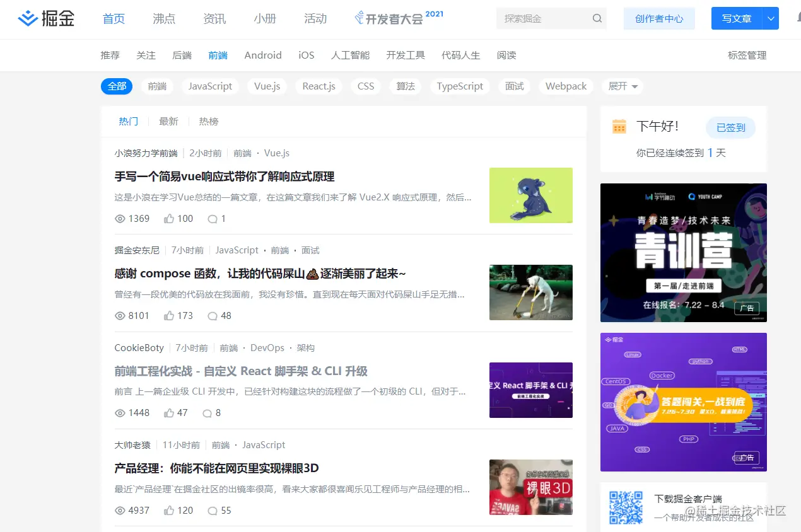The image size is (801, 532).
Task: Click the calendar sign-in icon
Action: click(x=619, y=127)
